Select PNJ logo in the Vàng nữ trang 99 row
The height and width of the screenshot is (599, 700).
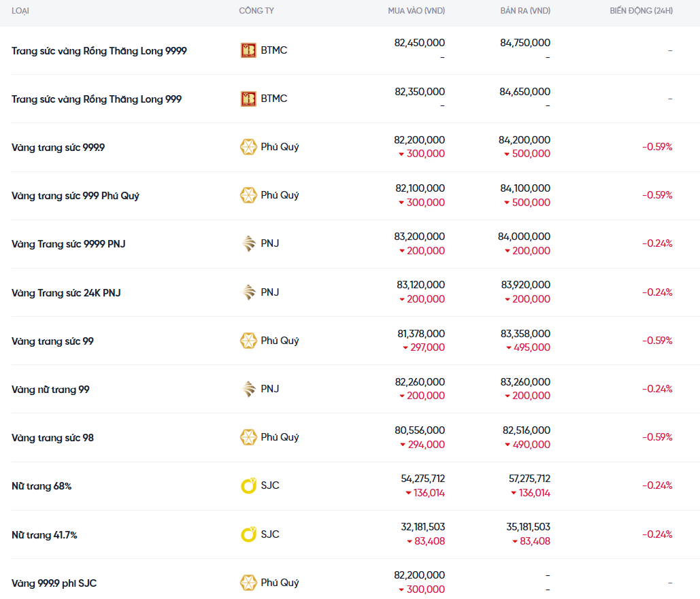[248, 389]
